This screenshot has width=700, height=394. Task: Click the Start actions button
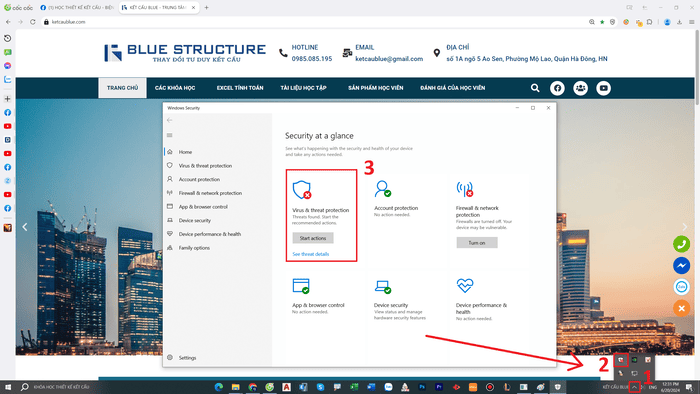pos(313,238)
